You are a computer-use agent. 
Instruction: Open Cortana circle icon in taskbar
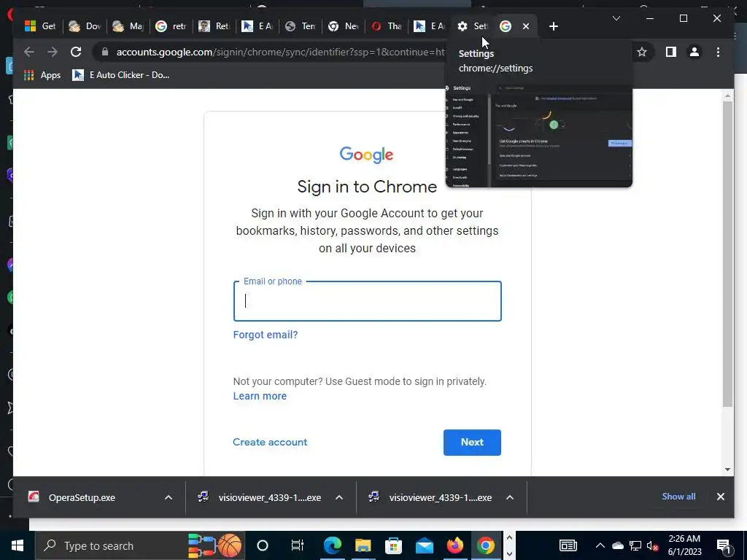[263, 545]
